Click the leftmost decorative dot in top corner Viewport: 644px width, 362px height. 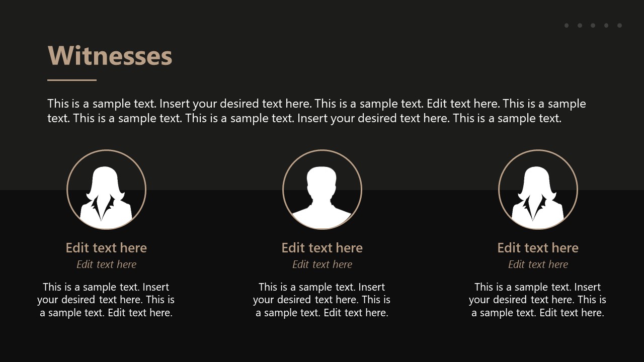click(x=567, y=26)
